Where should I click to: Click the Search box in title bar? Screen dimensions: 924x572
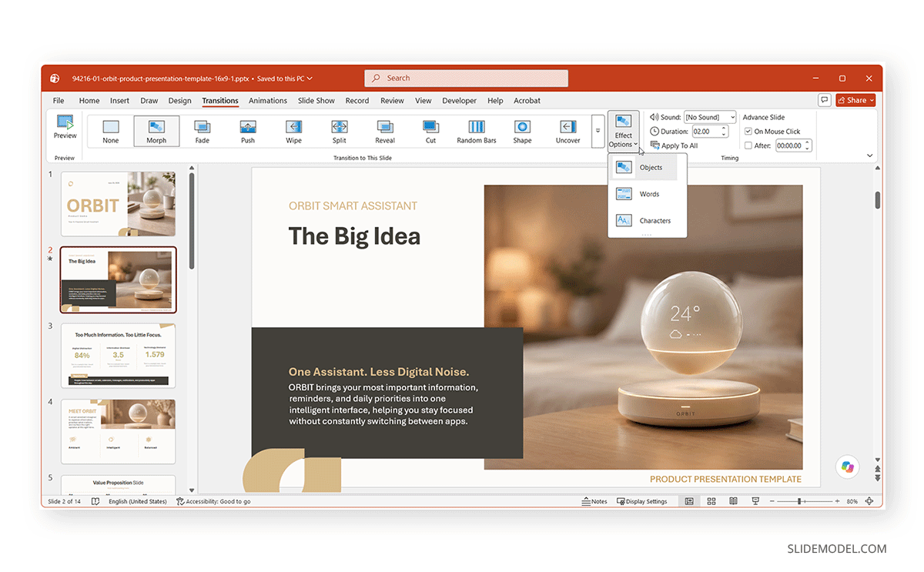[466, 79]
